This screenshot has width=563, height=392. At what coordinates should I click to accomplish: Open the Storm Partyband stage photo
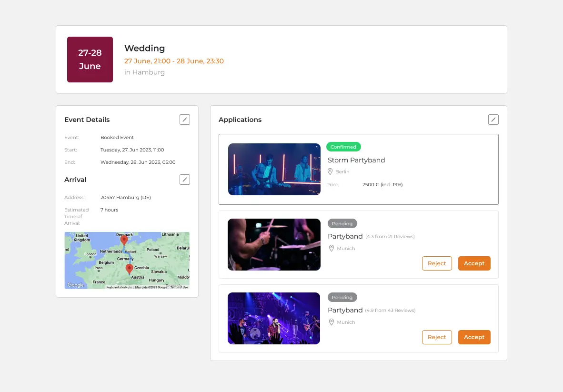point(274,169)
